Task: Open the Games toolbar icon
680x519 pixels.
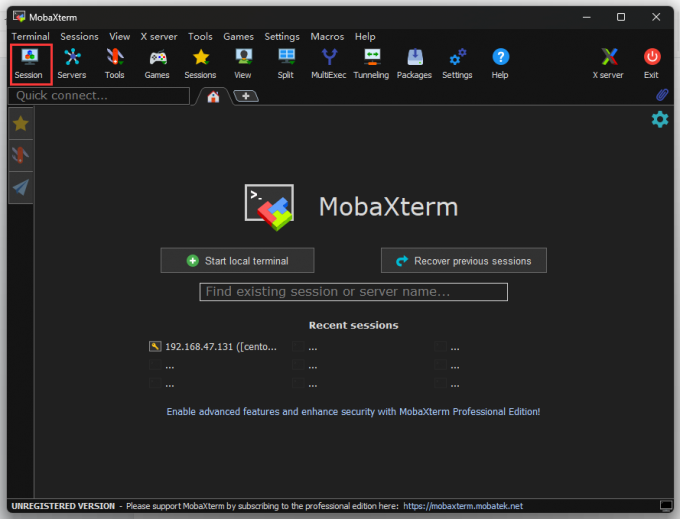Action: pos(157,64)
